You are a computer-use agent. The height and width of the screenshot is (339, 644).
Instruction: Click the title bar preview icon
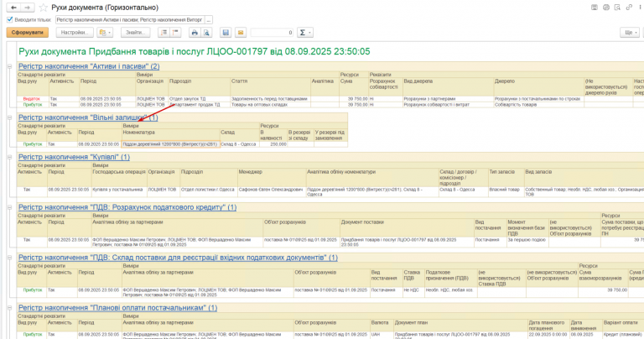617,8
